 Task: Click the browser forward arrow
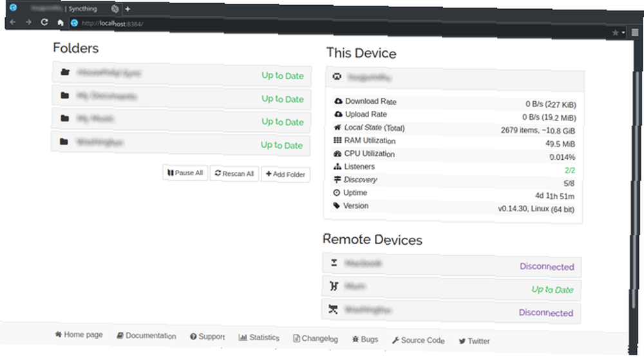[x=28, y=22]
